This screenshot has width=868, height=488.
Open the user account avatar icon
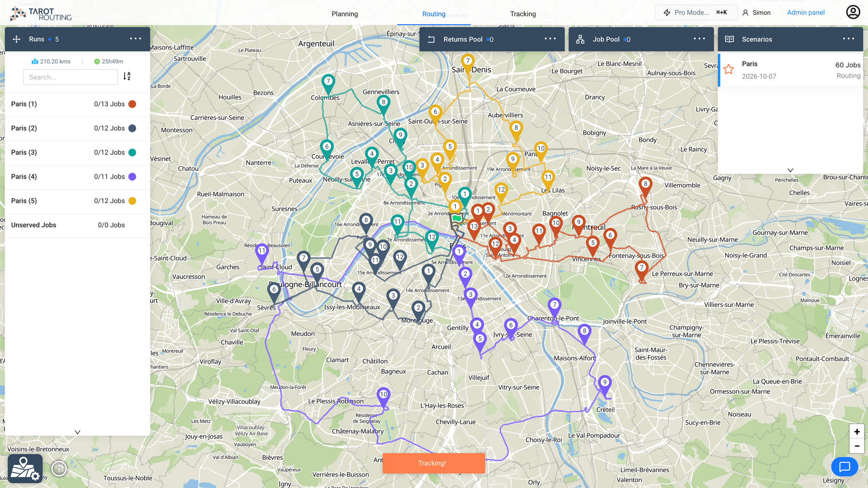click(x=853, y=12)
